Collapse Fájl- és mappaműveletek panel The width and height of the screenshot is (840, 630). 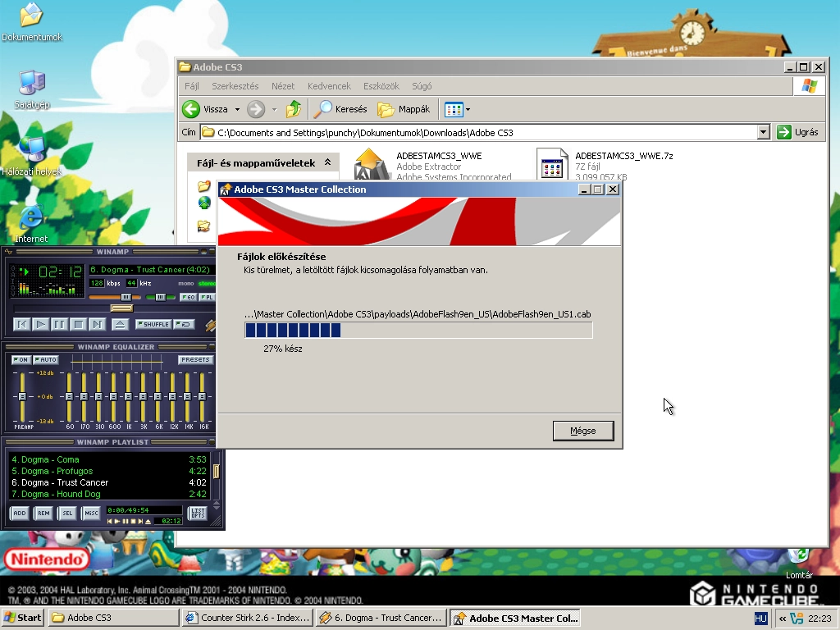coord(327,162)
